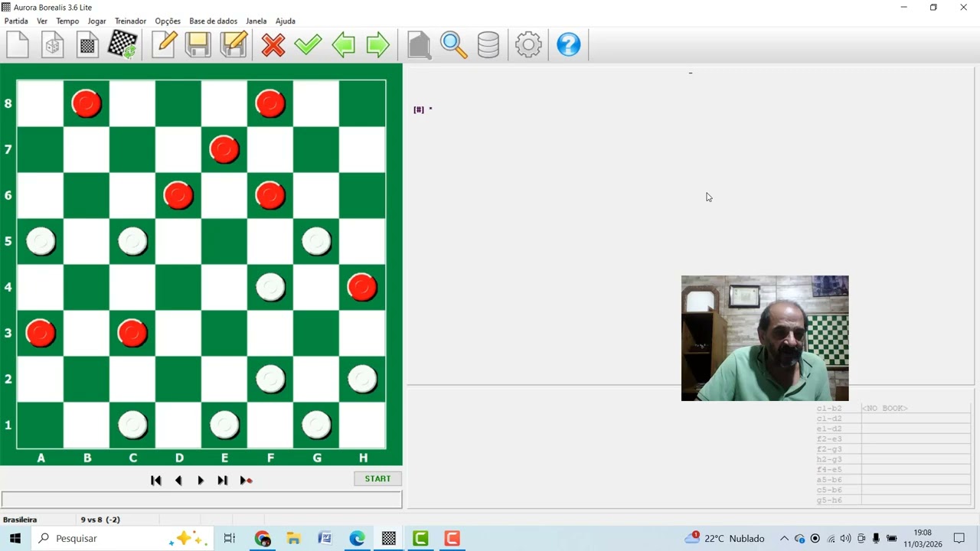Click the play arrow with red dot
Screen dimensions: 980x551
(246, 481)
